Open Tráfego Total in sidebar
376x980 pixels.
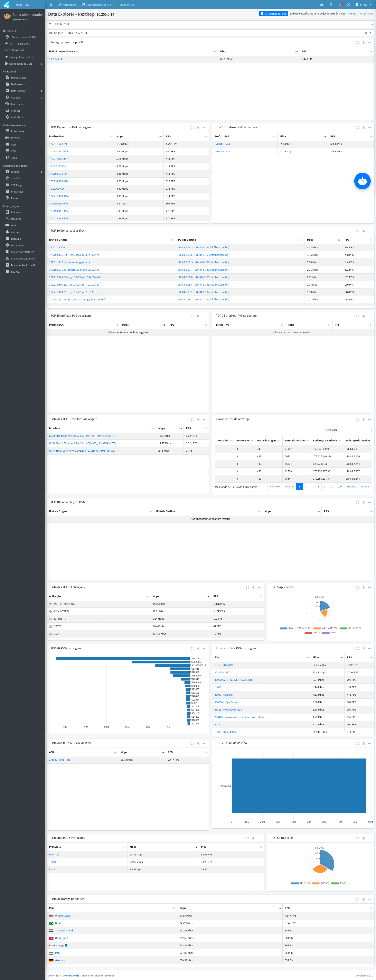pos(23,50)
